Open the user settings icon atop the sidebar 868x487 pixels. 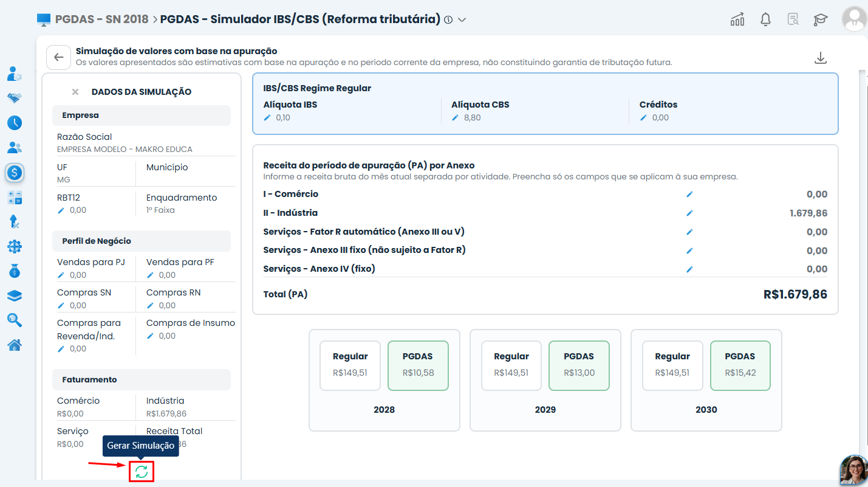click(x=15, y=74)
